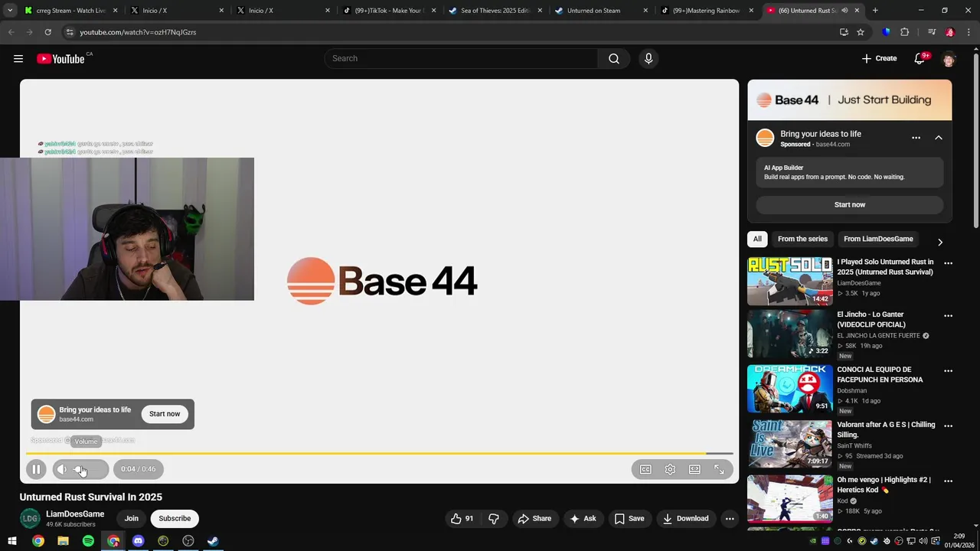The width and height of the screenshot is (980, 551).
Task: Open options for Valorant after A G E S
Action: (948, 425)
